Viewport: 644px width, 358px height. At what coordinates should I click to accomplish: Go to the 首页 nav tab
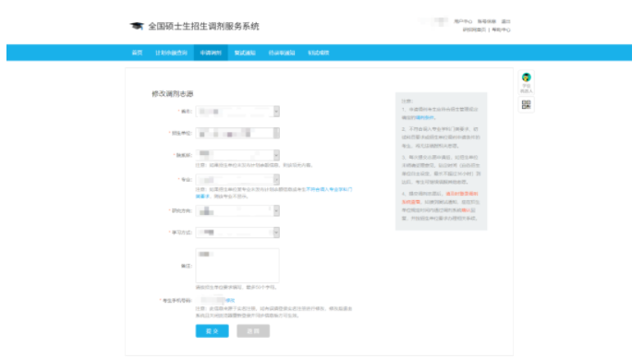[x=137, y=53]
